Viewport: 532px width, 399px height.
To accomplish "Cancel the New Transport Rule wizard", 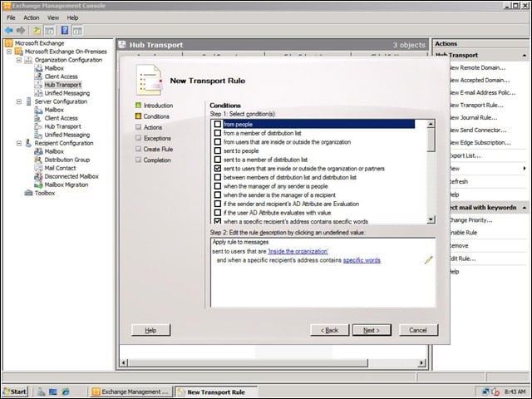I will click(x=418, y=330).
